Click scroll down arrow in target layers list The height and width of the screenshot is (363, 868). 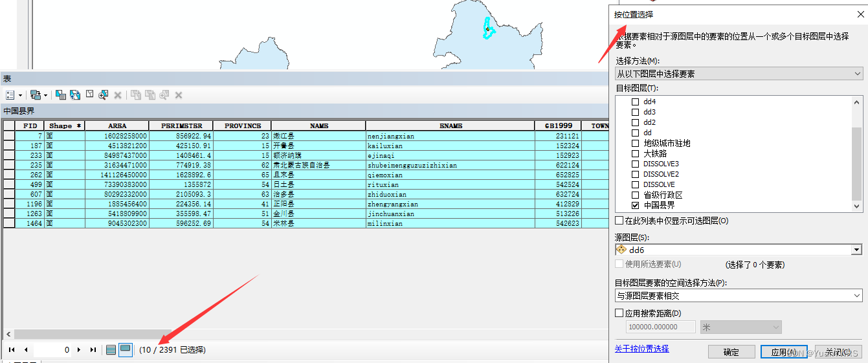click(857, 206)
